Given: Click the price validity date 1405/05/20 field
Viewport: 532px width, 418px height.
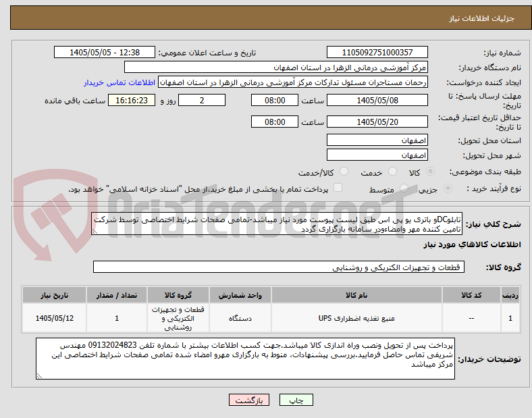Looking at the screenshot, I should 377,122.
